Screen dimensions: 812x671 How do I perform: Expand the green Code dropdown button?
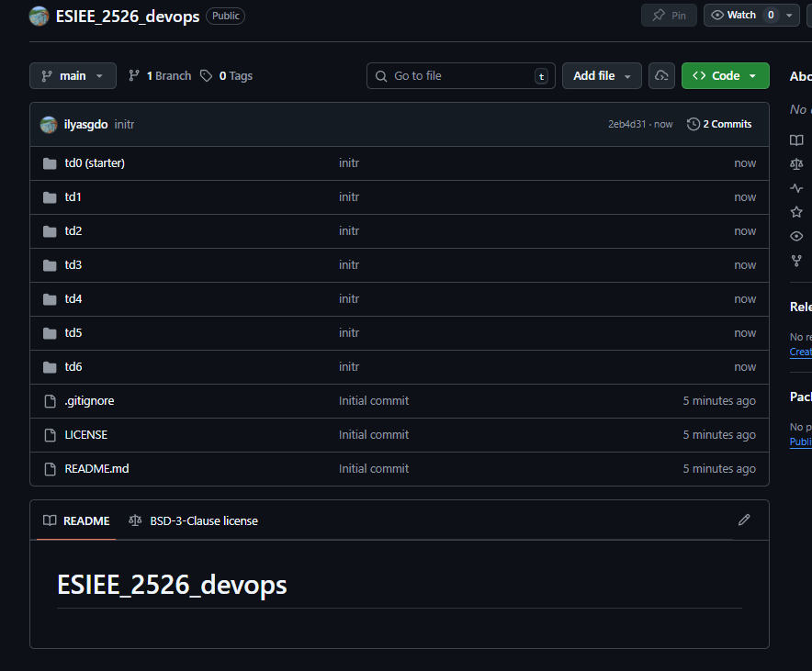pyautogui.click(x=725, y=76)
